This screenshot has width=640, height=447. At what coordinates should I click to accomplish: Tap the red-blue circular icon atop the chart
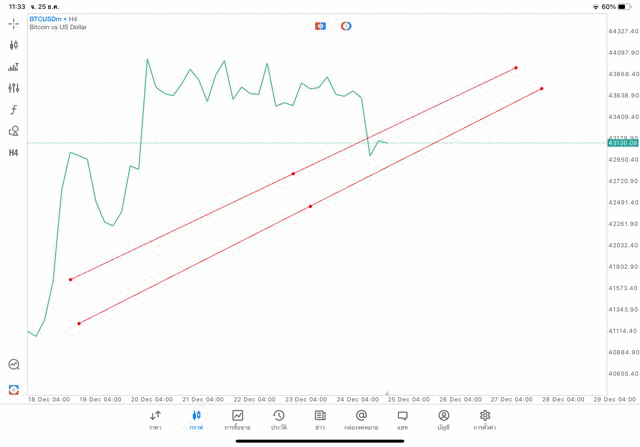346,26
